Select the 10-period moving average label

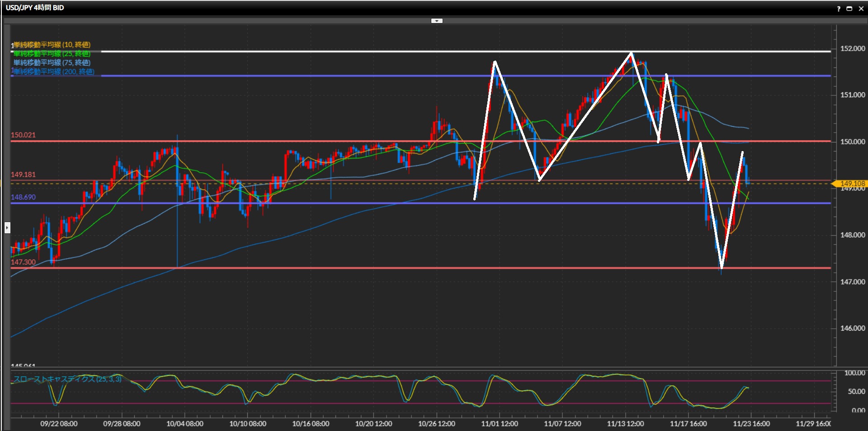pos(52,44)
